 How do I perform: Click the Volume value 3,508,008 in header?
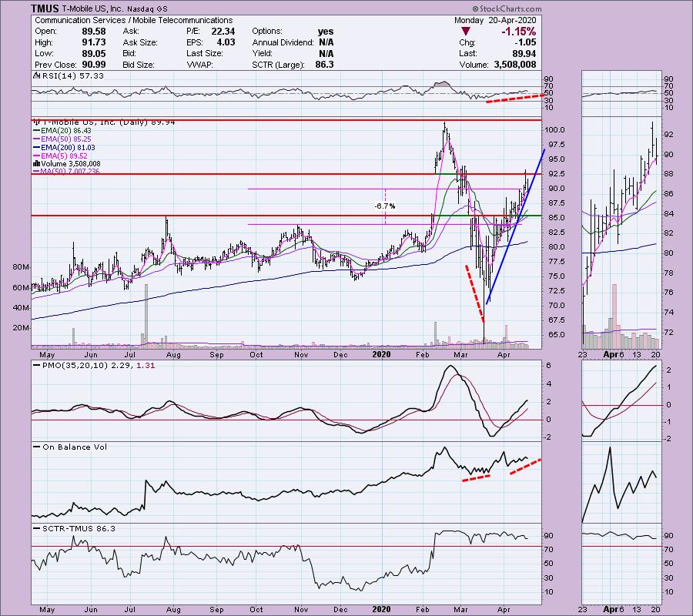tap(515, 65)
